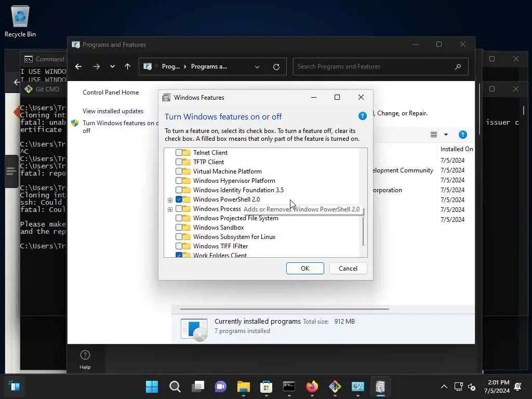Click the muted volume tray icon

(472, 387)
